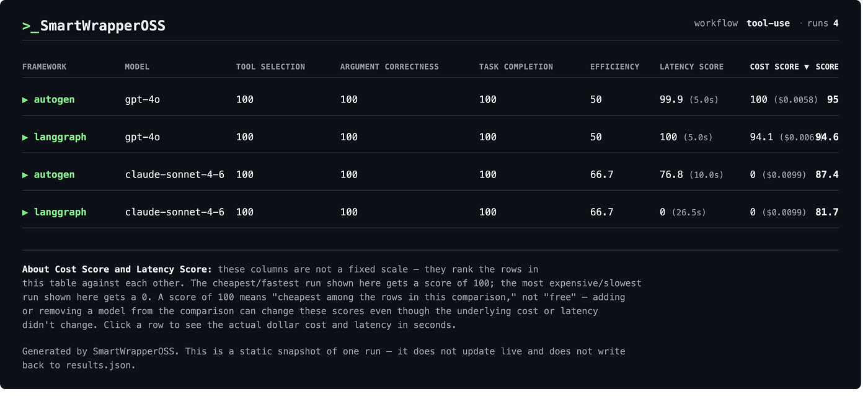Screen dimensions: 868x396
Task: Click the 'runs 4' indicator
Action: point(823,24)
